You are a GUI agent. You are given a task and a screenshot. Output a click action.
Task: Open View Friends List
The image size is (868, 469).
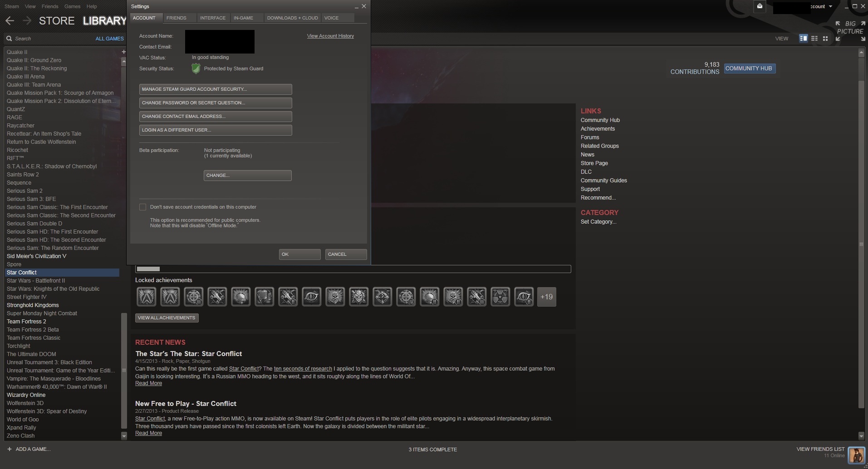click(x=820, y=449)
